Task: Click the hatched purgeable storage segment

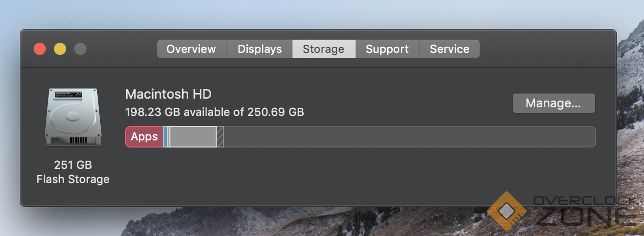Action: (x=220, y=137)
